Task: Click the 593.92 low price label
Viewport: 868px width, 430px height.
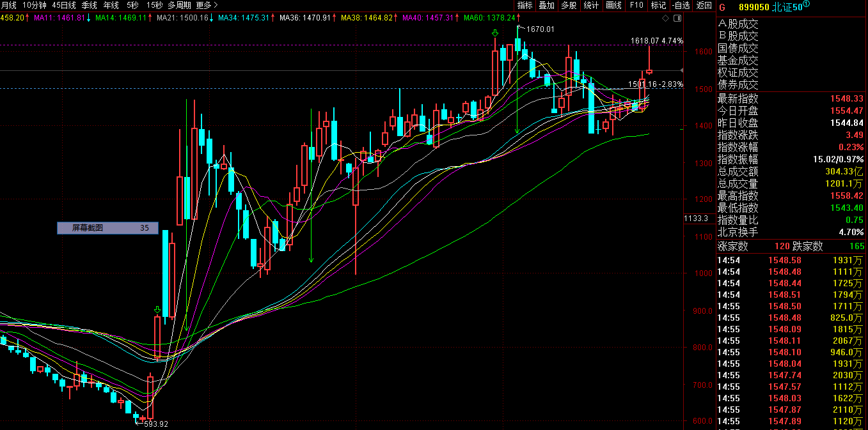Action: pyautogui.click(x=156, y=424)
